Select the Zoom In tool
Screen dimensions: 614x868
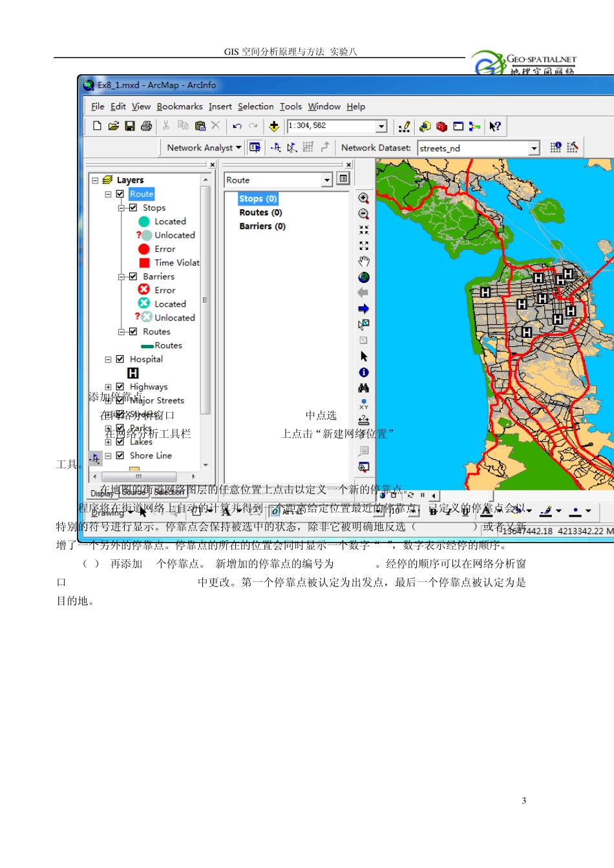[364, 198]
